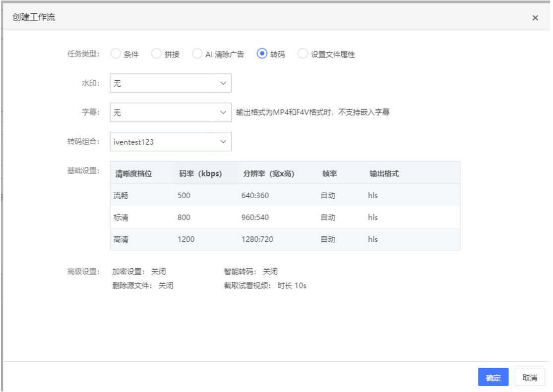The height and width of the screenshot is (392, 553).
Task: Click the 确定 button
Action: pos(493,378)
